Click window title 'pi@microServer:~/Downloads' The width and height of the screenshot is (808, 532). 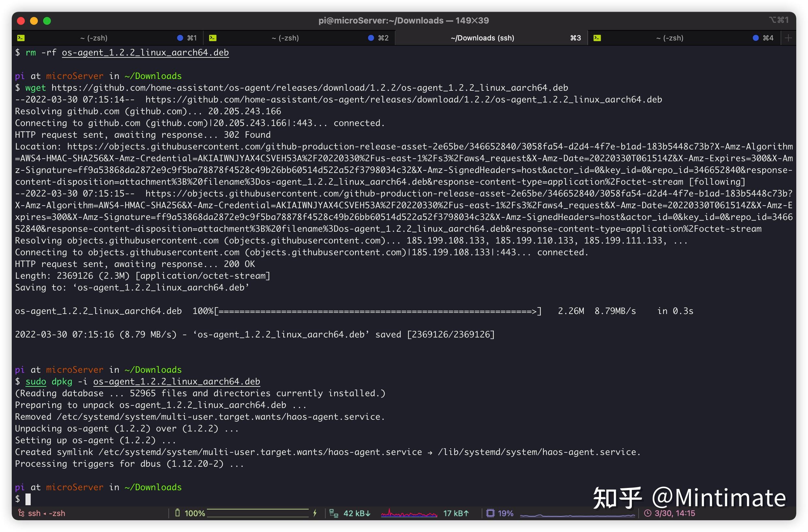click(x=381, y=20)
